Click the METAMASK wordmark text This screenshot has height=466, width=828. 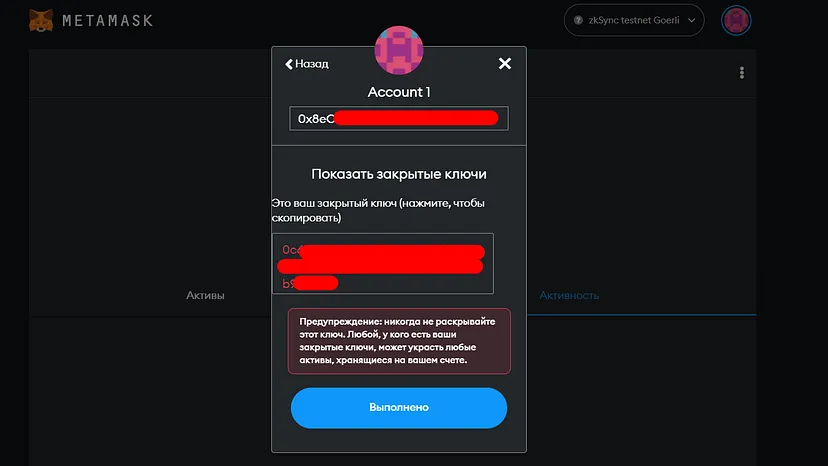click(x=108, y=21)
